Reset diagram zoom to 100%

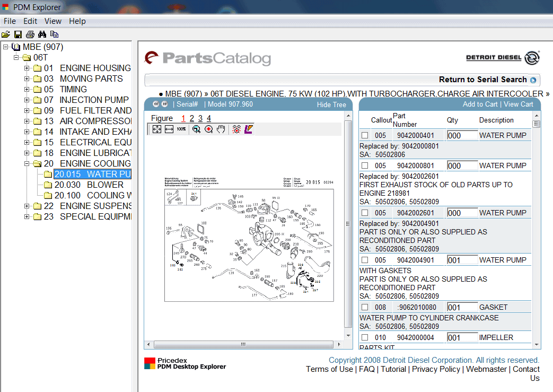pyautogui.click(x=181, y=129)
